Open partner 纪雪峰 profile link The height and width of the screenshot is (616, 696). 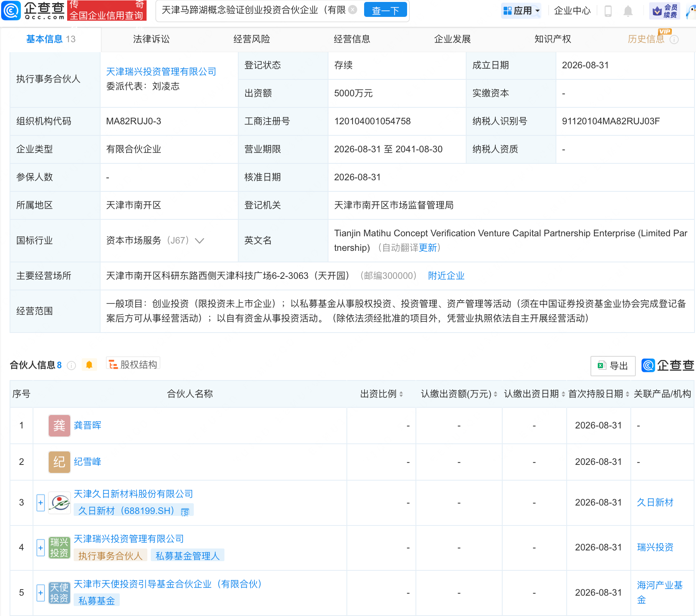point(87,462)
